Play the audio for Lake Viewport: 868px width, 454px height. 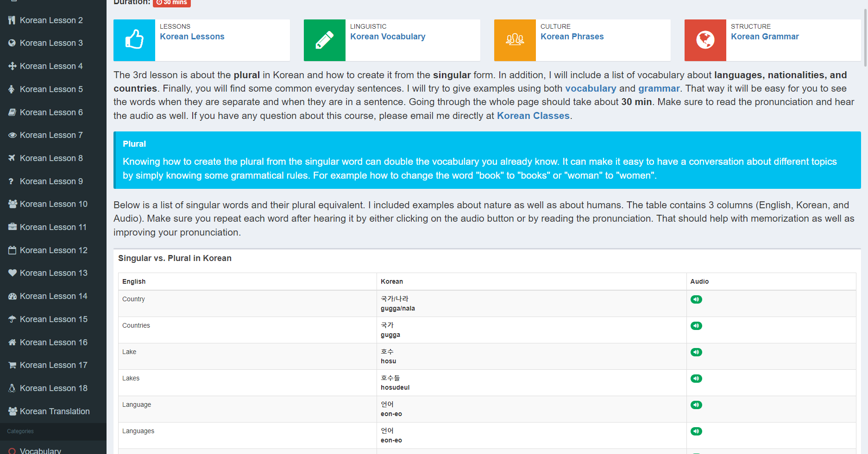click(696, 352)
